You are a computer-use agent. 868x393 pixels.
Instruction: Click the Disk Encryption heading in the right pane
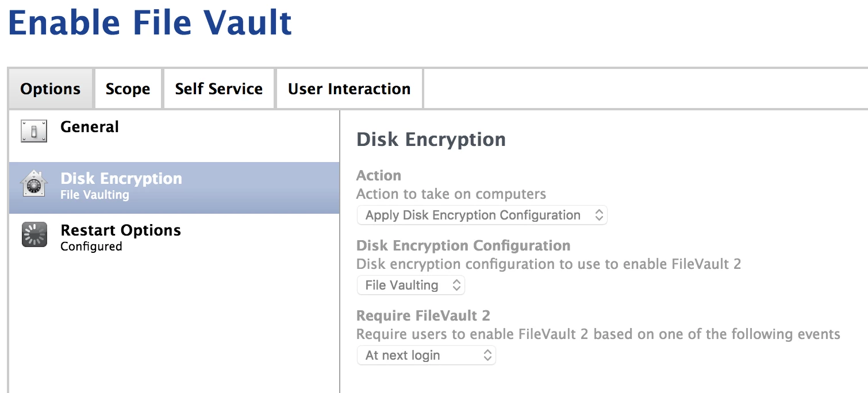pyautogui.click(x=431, y=140)
